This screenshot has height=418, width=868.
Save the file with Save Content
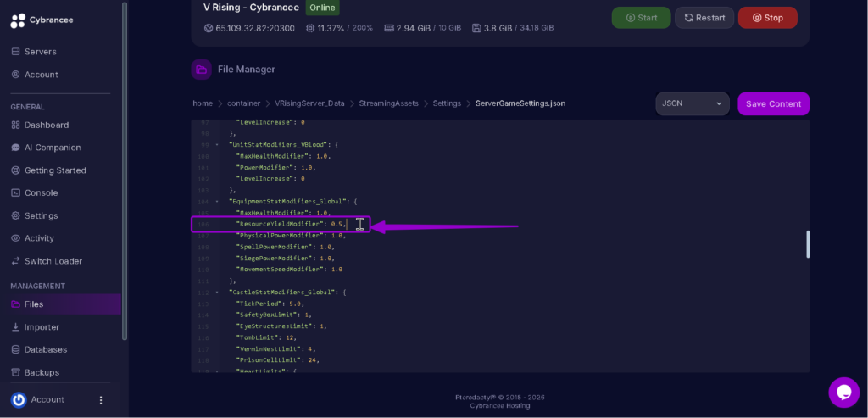[x=773, y=104]
